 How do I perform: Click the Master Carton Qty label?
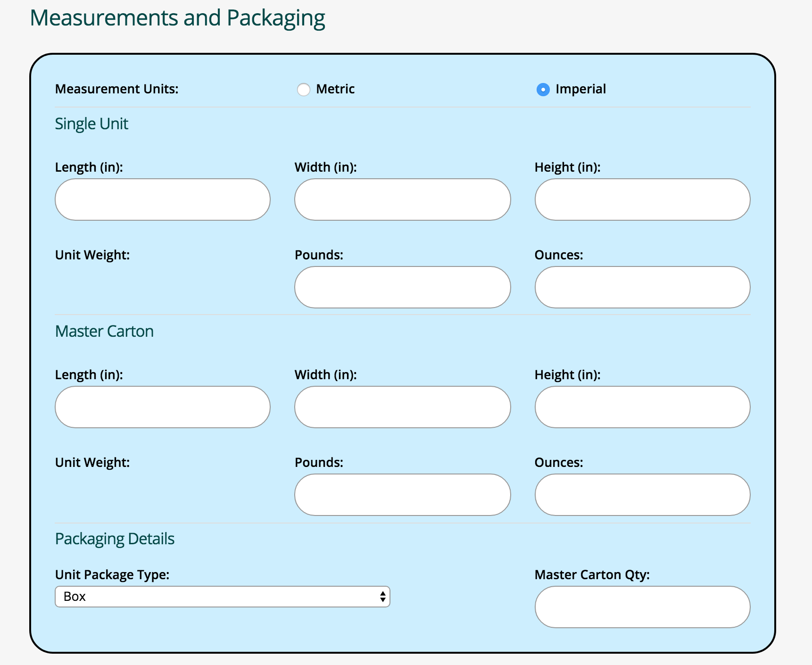592,575
